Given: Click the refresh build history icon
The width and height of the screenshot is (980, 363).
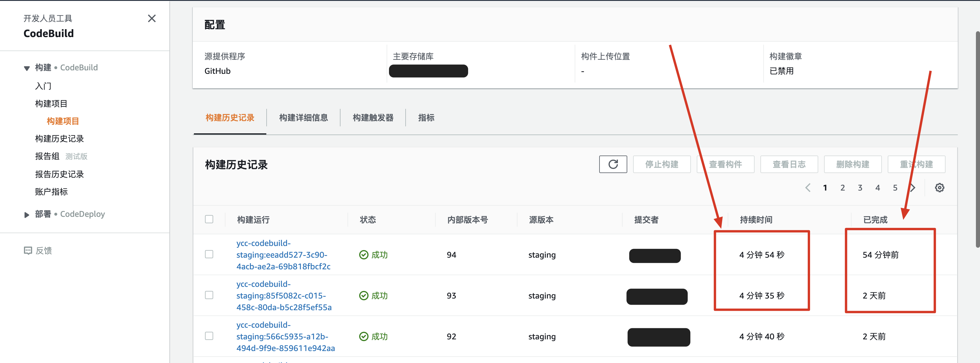Looking at the screenshot, I should tap(613, 164).
